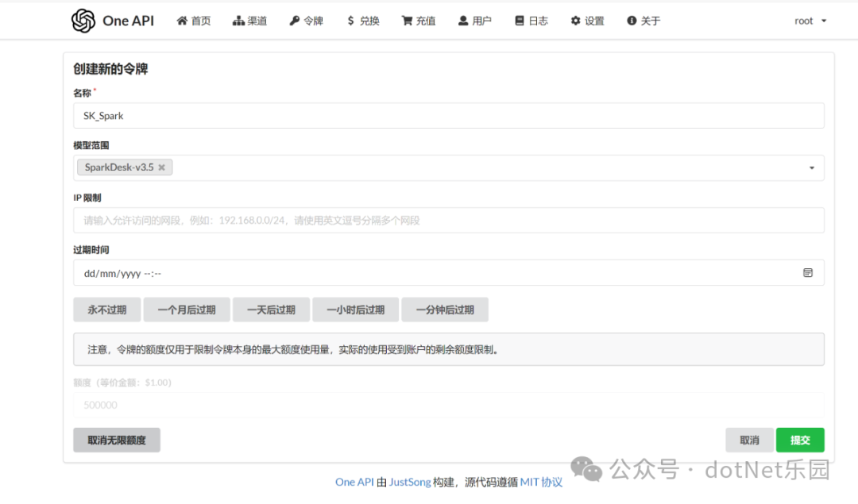Click the 创建新的令牌 heading

pos(110,69)
